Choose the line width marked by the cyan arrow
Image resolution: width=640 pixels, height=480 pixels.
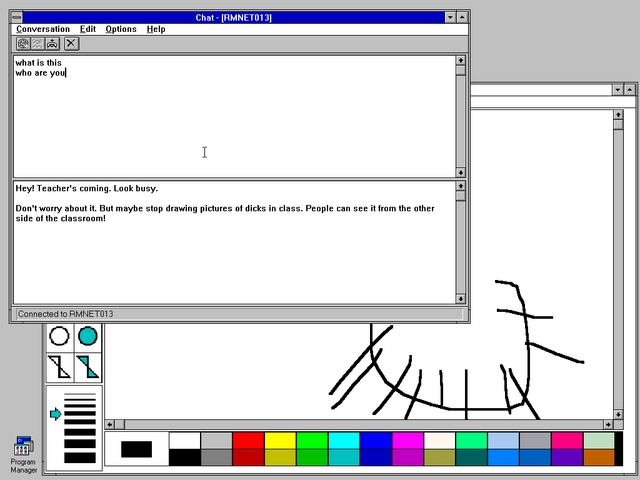(x=80, y=414)
